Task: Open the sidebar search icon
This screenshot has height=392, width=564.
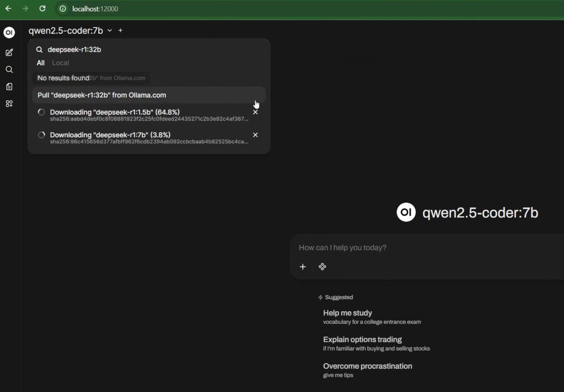Action: [9, 70]
